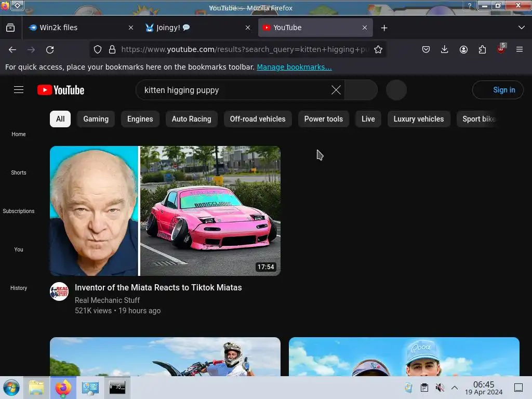Sign in to YouTube
Screen dimensions: 532x399
point(498,90)
